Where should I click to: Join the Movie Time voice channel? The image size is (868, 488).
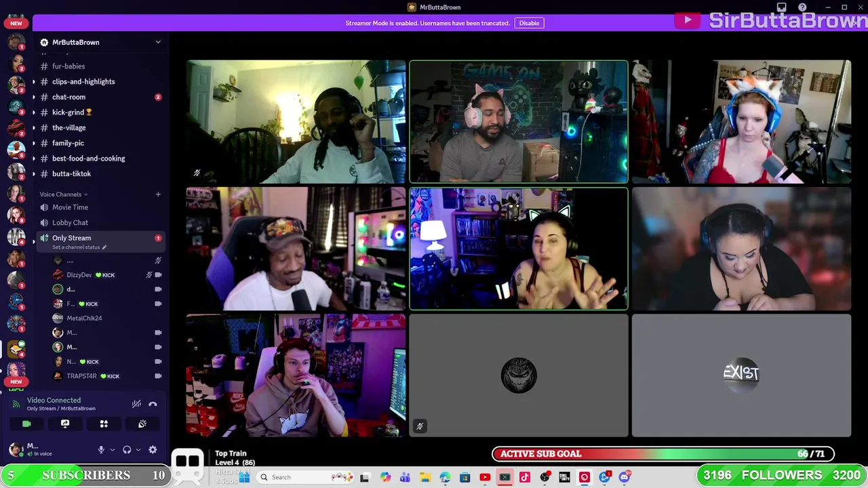tap(70, 207)
